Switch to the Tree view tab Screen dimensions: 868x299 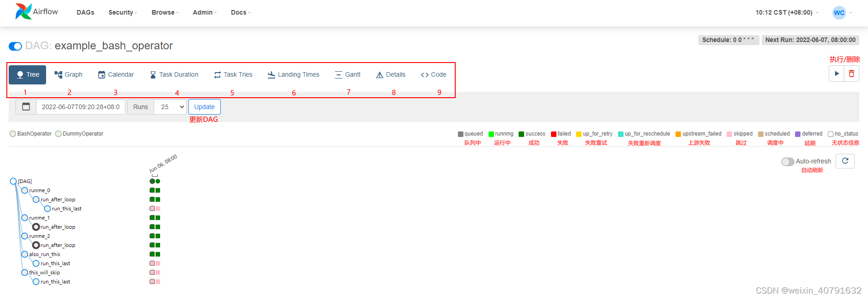pos(27,74)
